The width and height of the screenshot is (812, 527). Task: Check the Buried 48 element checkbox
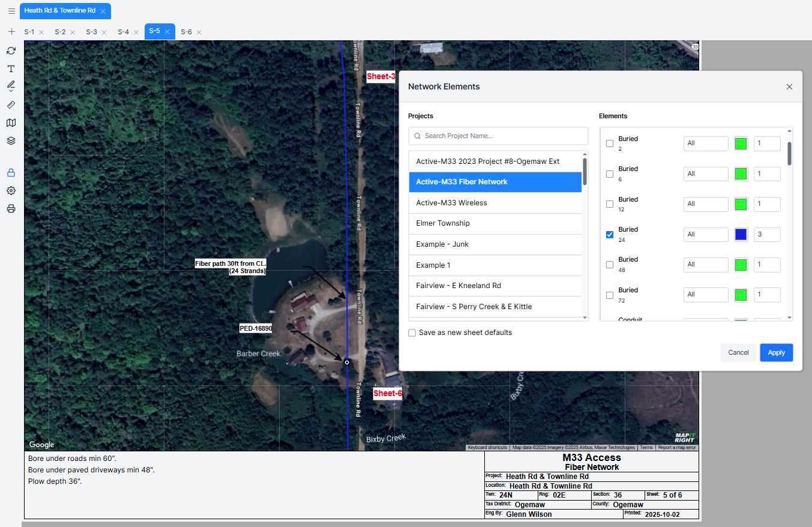tap(610, 265)
